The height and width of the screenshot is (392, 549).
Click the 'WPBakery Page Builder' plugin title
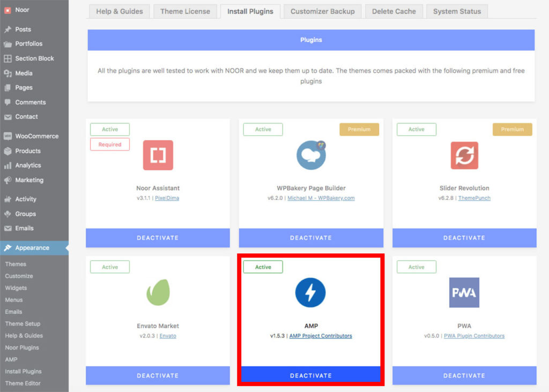click(x=311, y=188)
